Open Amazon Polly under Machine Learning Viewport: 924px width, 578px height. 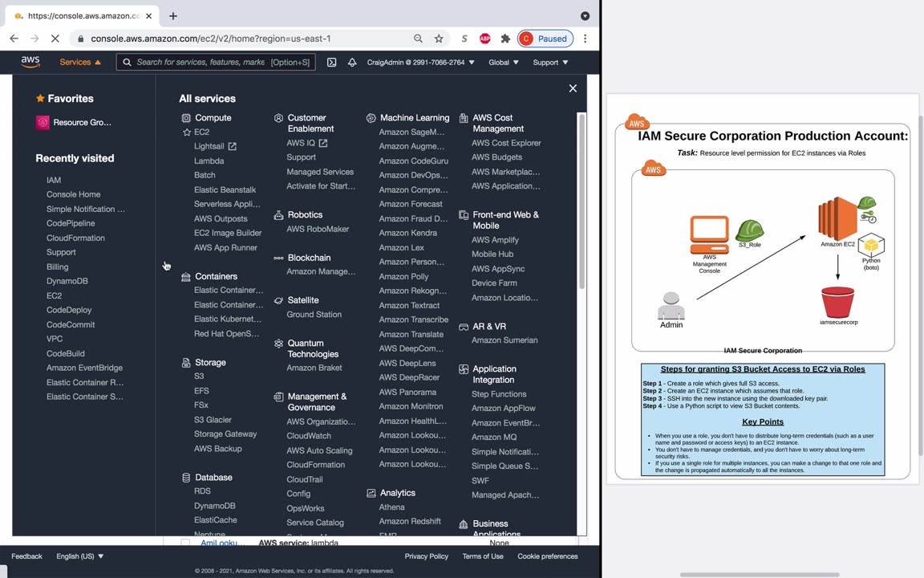403,277
